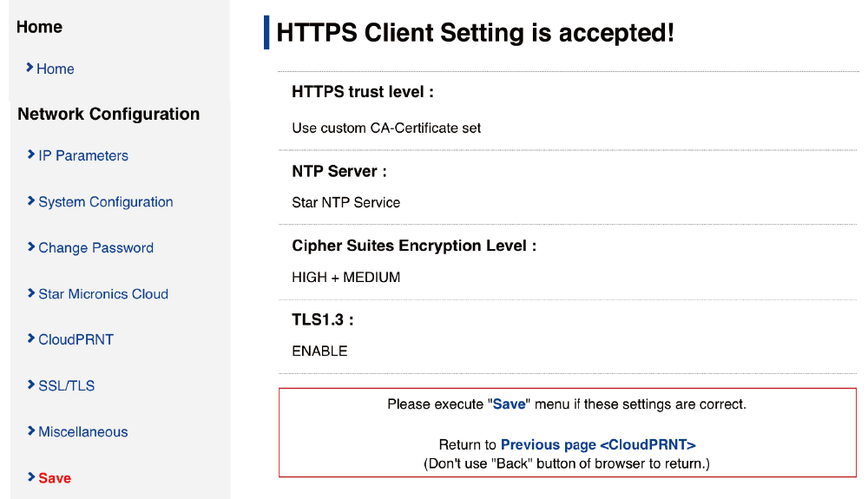
Task: Navigate to Change Password
Action: (x=95, y=248)
